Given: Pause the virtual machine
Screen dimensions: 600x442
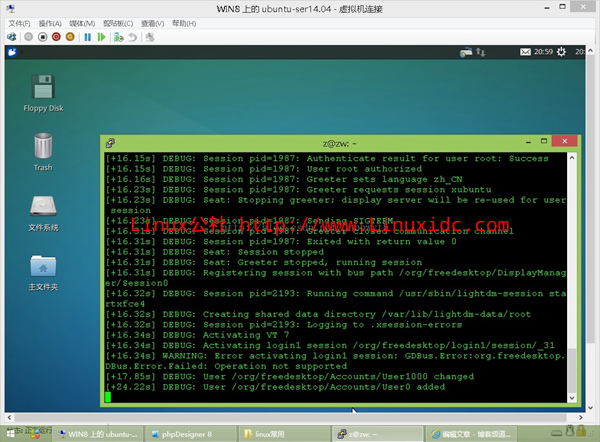Looking at the screenshot, I should coord(88,37).
